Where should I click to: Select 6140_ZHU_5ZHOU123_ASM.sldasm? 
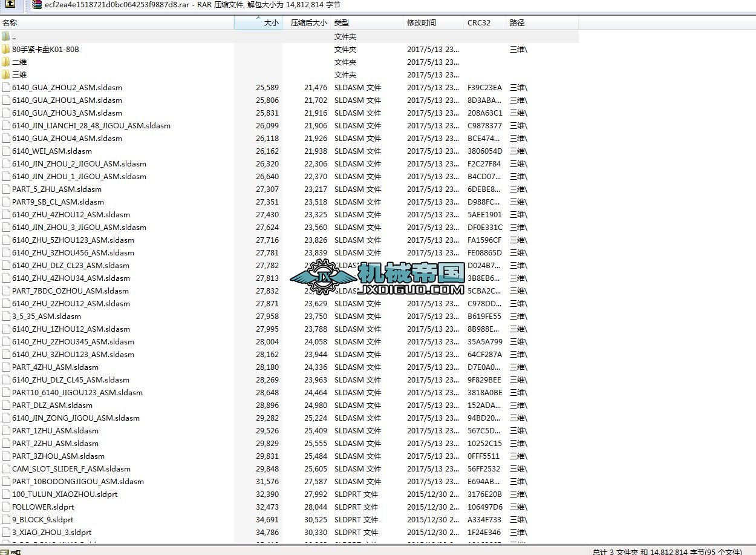tap(73, 240)
